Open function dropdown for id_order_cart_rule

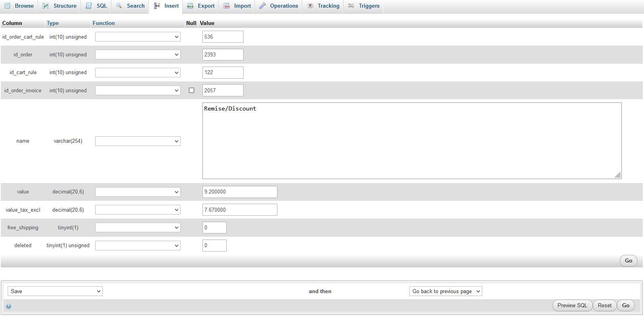(x=138, y=37)
